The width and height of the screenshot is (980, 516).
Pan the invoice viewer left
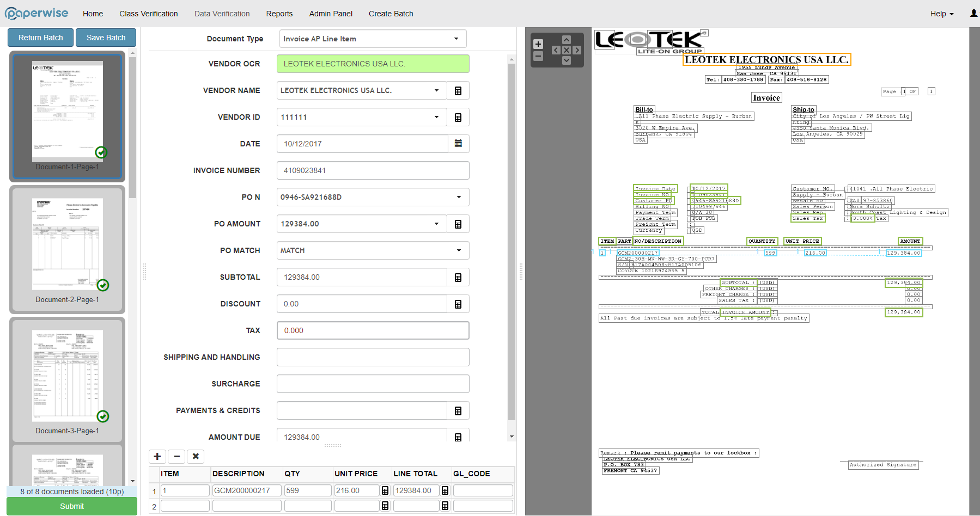click(x=556, y=50)
